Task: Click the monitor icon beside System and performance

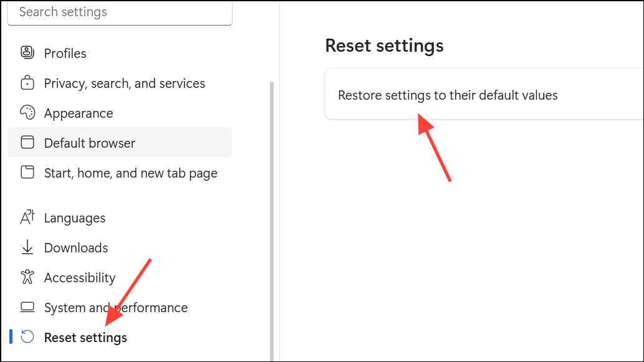Action: (x=28, y=307)
